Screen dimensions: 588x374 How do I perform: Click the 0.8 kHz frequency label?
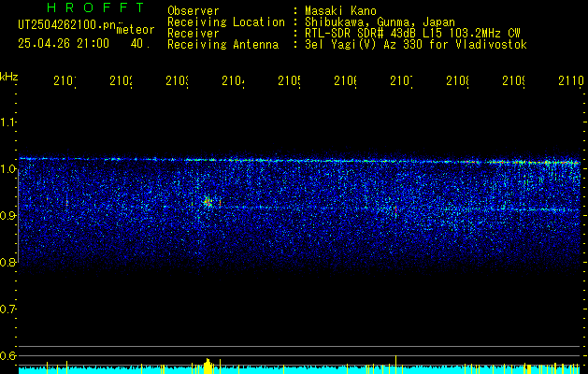point(7,263)
